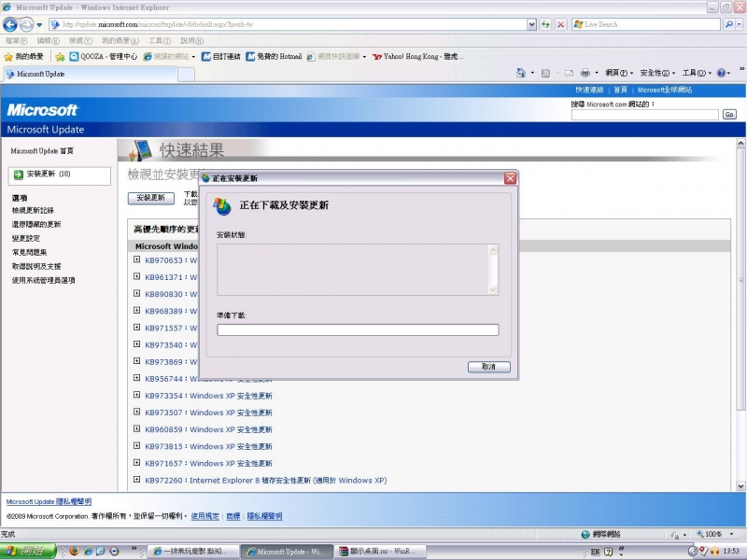Open the address bar history dropdown

(531, 24)
